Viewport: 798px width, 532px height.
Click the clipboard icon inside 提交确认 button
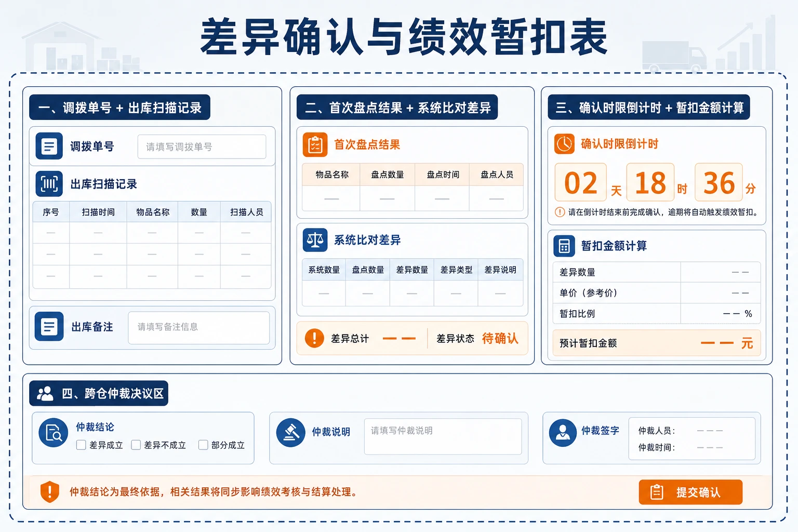coord(657,492)
